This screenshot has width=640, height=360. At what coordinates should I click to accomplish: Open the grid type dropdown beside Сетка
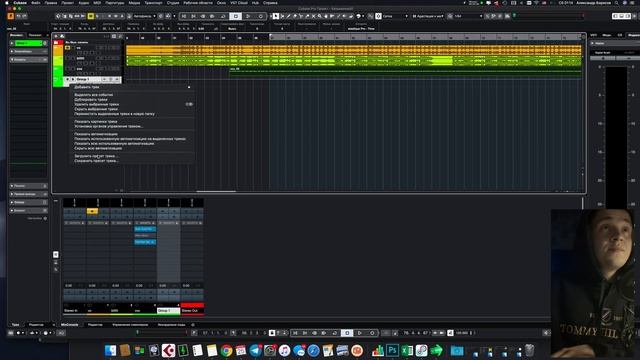click(429, 16)
